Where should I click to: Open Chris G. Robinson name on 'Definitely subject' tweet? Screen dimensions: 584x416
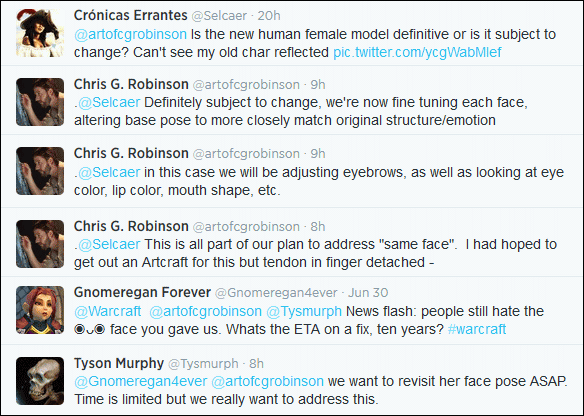[131, 84]
